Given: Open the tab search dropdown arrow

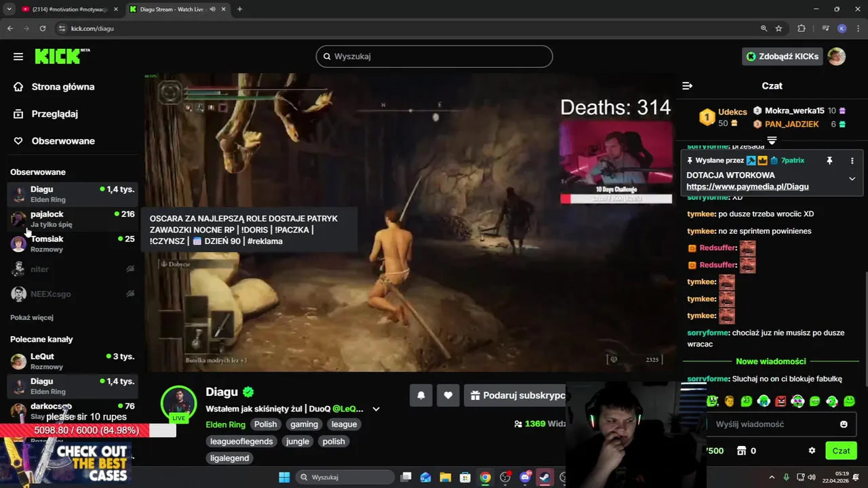Looking at the screenshot, I should 9,9.
